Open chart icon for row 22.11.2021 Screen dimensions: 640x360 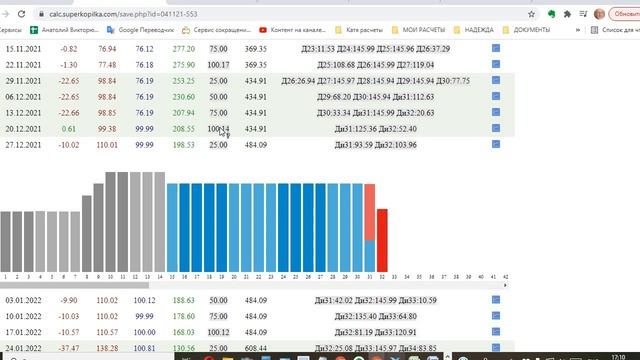pyautogui.click(x=496, y=64)
